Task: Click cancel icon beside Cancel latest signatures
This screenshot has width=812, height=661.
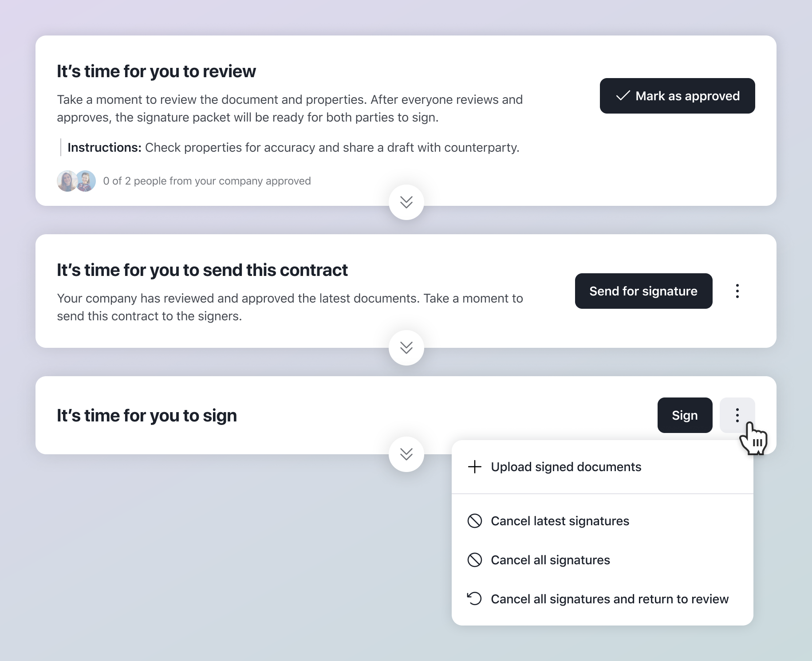Action: point(474,521)
